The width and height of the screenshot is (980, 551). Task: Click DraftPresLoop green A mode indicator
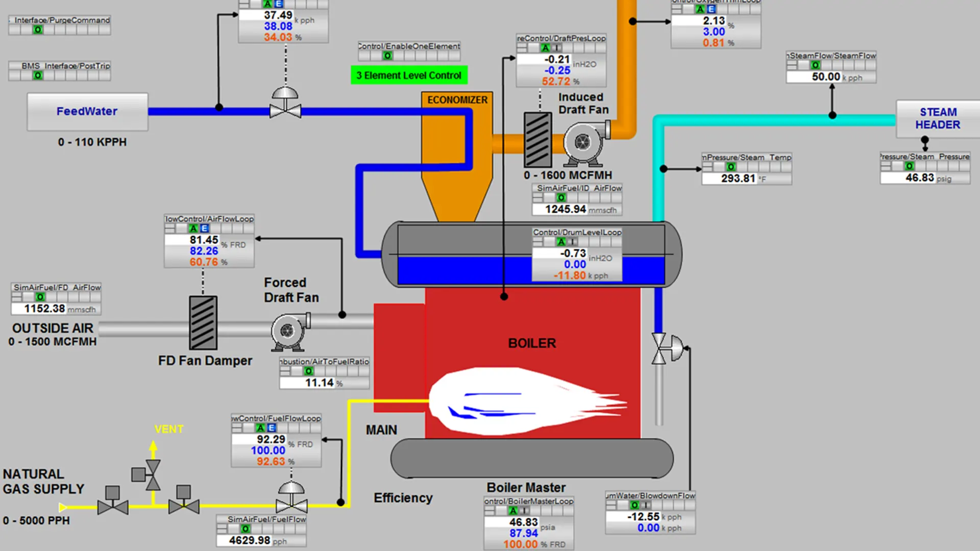pyautogui.click(x=546, y=48)
